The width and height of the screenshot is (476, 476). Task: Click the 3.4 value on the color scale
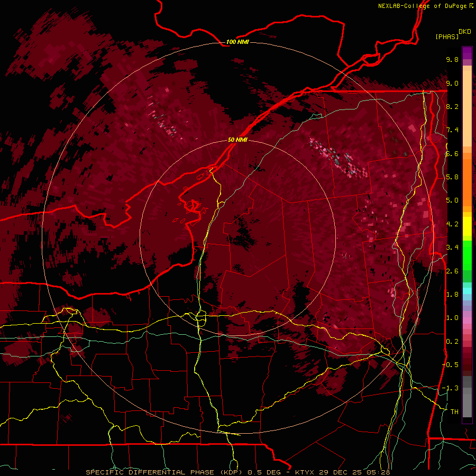[x=452, y=248]
